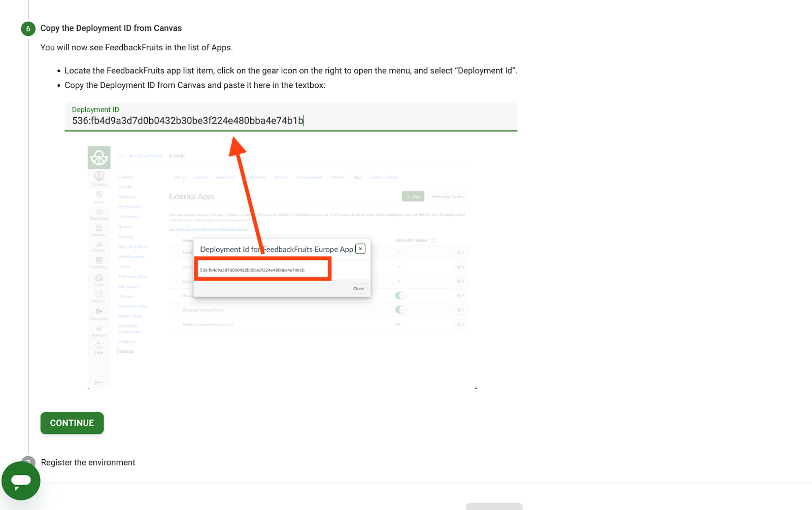Click the green CONTINUE button
Screen dimensions: 812x510
(72, 423)
